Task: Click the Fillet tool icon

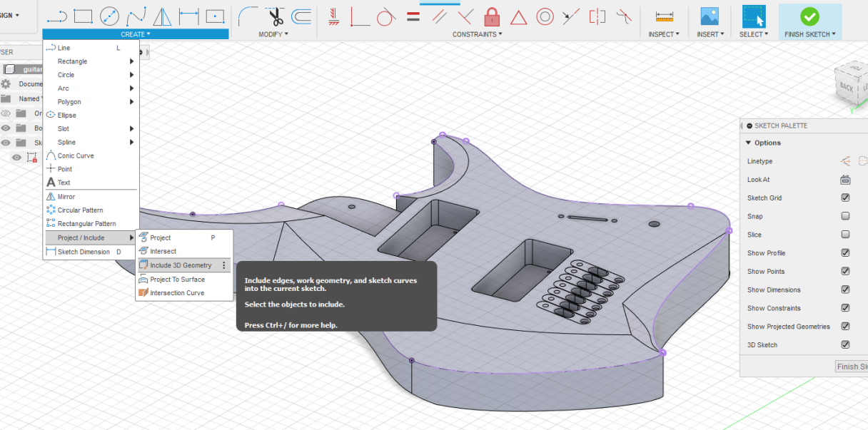Action: pos(248,16)
